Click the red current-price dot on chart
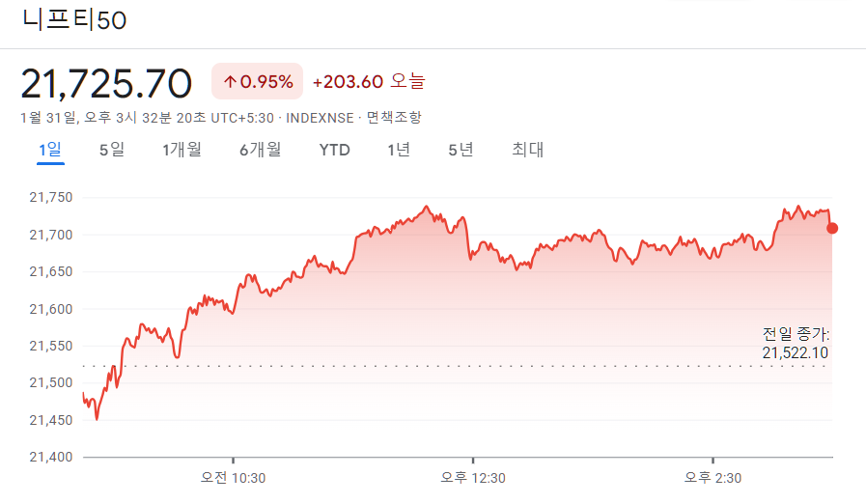 click(x=832, y=229)
